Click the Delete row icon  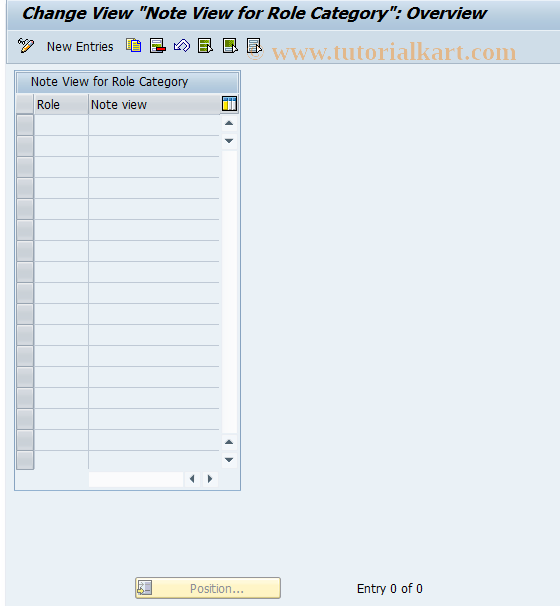158,46
